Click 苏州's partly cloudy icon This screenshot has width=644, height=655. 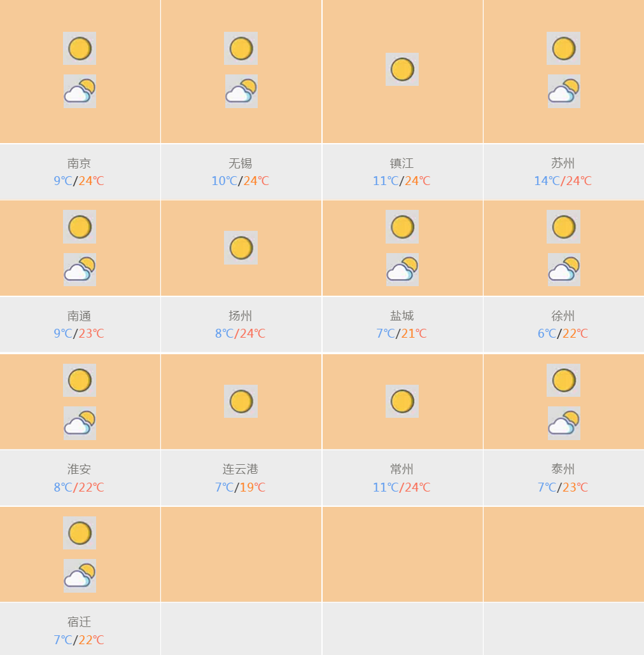point(564,92)
